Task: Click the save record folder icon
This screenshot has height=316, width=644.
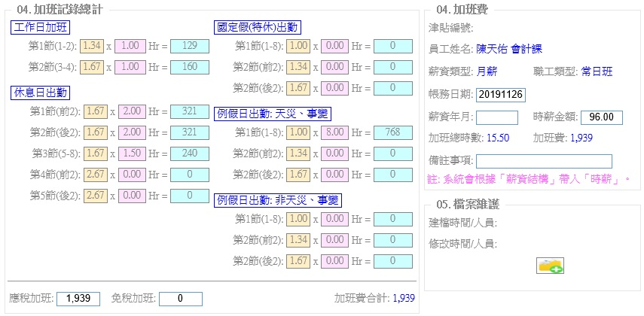Action: click(551, 266)
